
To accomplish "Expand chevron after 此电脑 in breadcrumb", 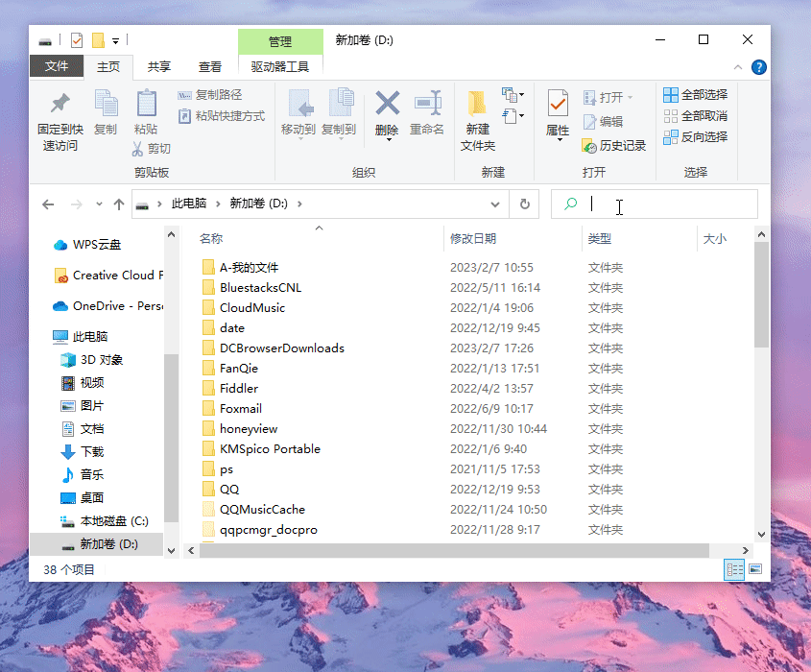I will click(218, 204).
